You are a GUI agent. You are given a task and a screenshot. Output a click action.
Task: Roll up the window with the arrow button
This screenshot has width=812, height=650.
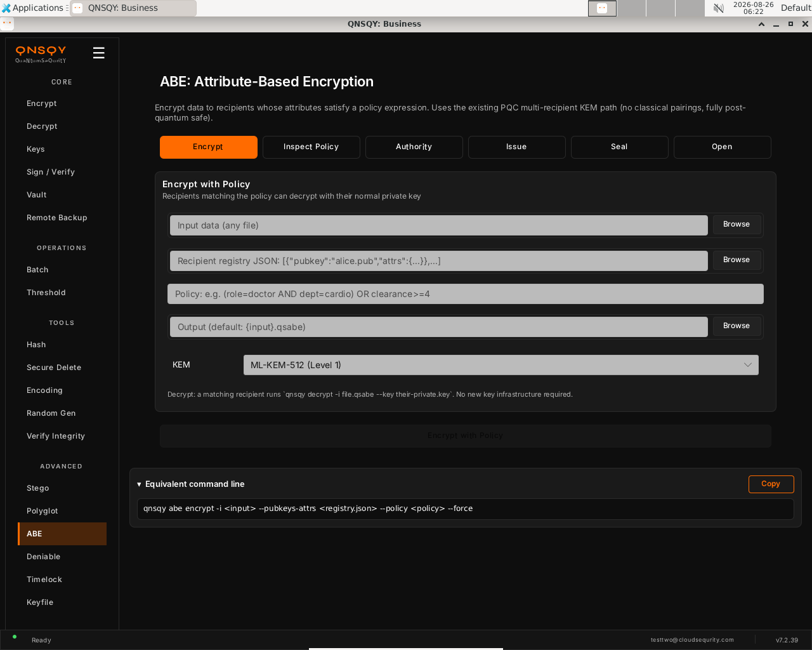click(x=761, y=23)
